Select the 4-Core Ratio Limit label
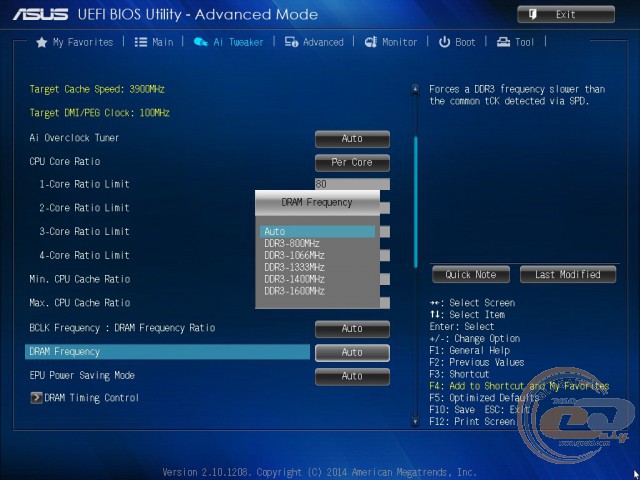This screenshot has height=480, width=640. pyautogui.click(x=84, y=256)
